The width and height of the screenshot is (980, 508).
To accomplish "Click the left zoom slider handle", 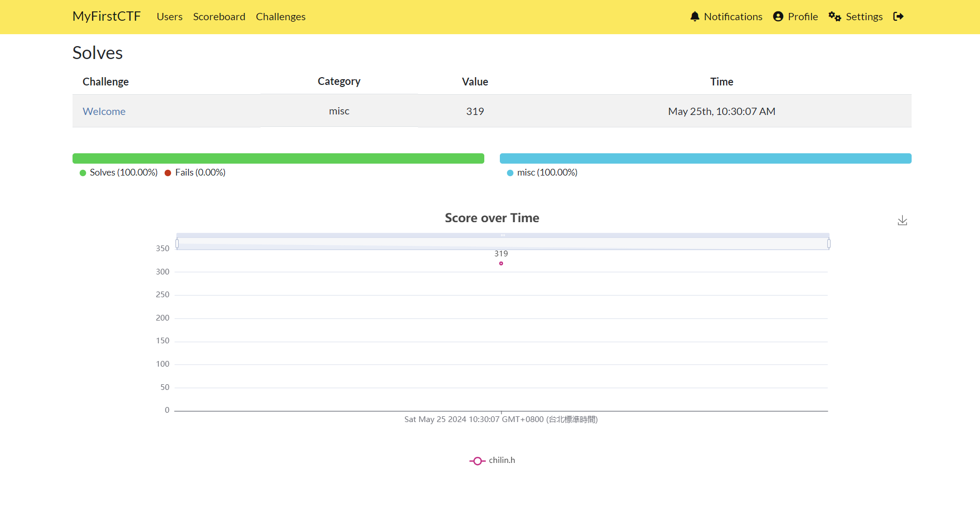I will [x=177, y=243].
